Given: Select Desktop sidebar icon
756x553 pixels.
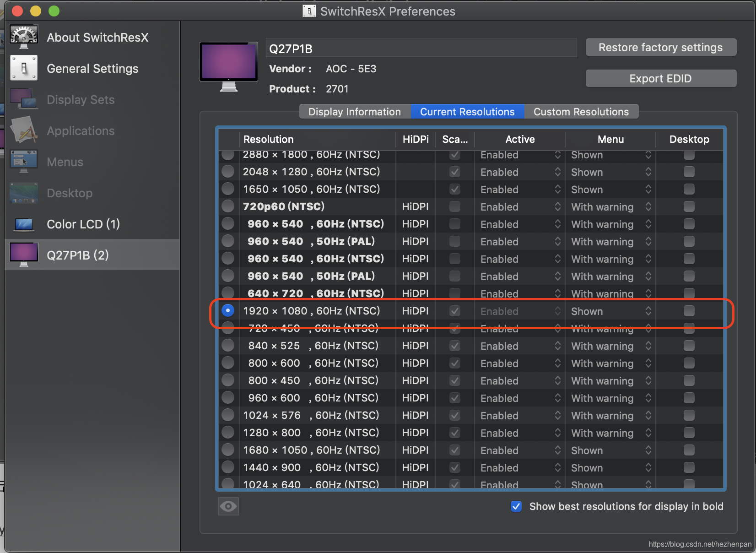Looking at the screenshot, I should point(24,193).
